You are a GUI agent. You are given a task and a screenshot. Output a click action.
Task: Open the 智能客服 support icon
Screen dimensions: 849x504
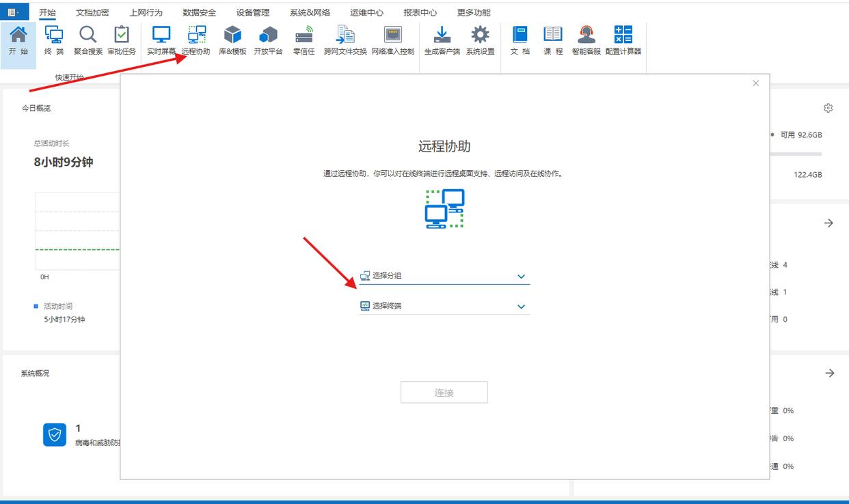(587, 40)
